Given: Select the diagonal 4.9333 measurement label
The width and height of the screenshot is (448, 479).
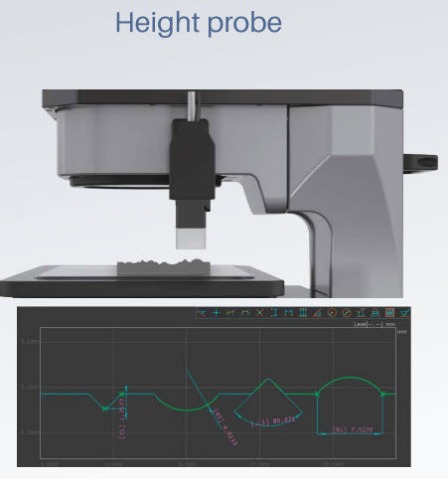Looking at the screenshot, I should 225,427.
